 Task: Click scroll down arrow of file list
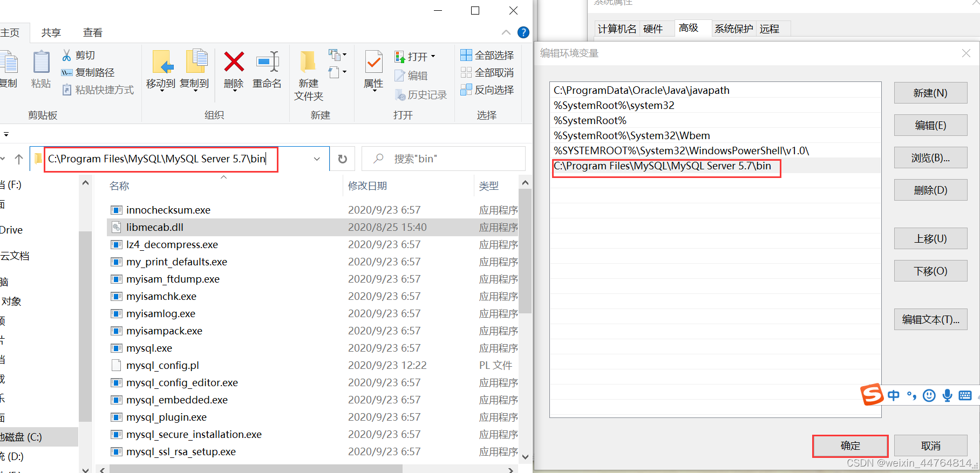[526, 457]
